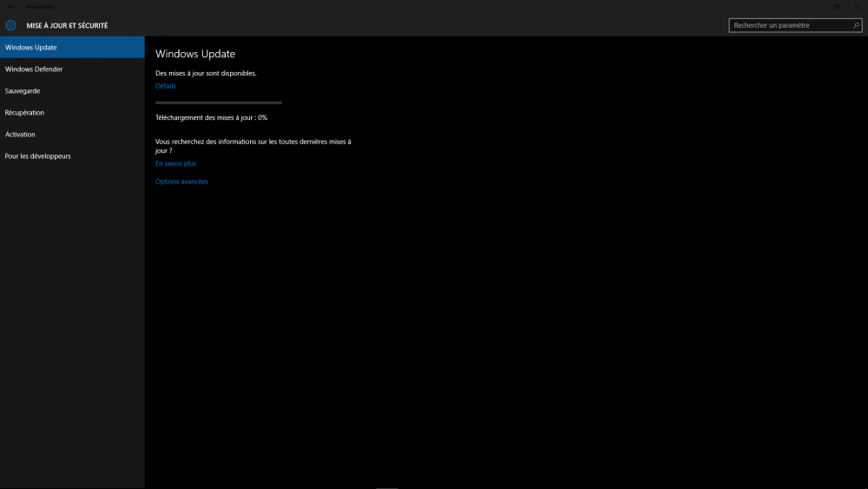The image size is (868, 489).
Task: Click the MISE À JOUR ET SÉCURITÉ header
Action: [x=67, y=25]
